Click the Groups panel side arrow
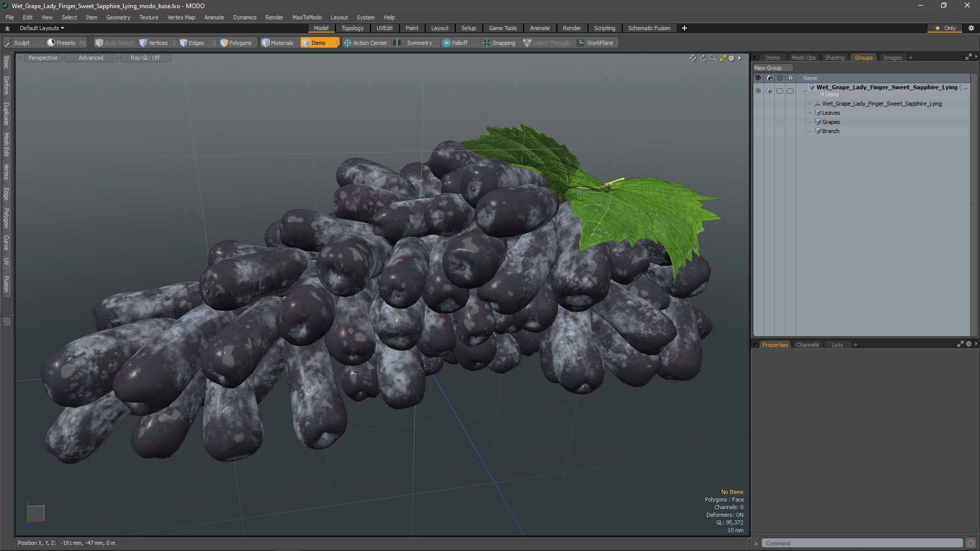 coord(976,57)
